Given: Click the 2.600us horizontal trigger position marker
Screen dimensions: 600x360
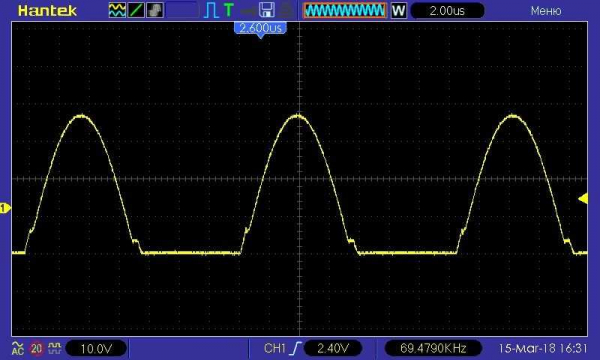Looking at the screenshot, I should (260, 29).
